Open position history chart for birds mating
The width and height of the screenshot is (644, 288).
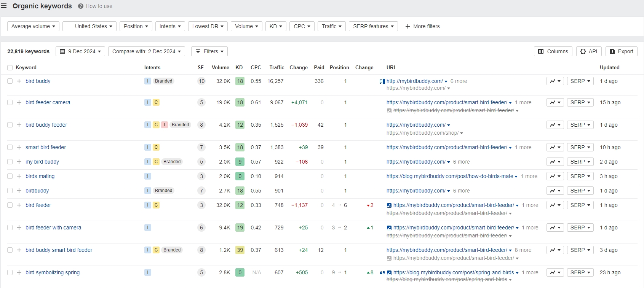[x=555, y=176]
